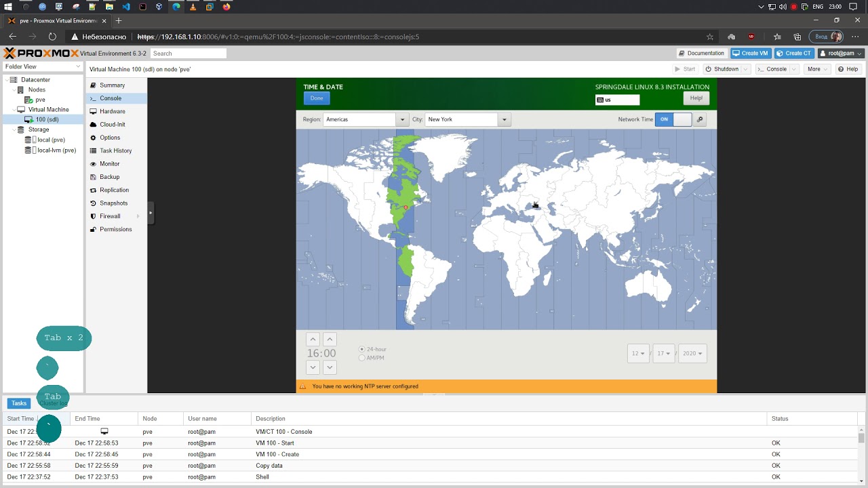Image resolution: width=868 pixels, height=488 pixels.
Task: Click the Firewall shield icon
Action: [94, 216]
